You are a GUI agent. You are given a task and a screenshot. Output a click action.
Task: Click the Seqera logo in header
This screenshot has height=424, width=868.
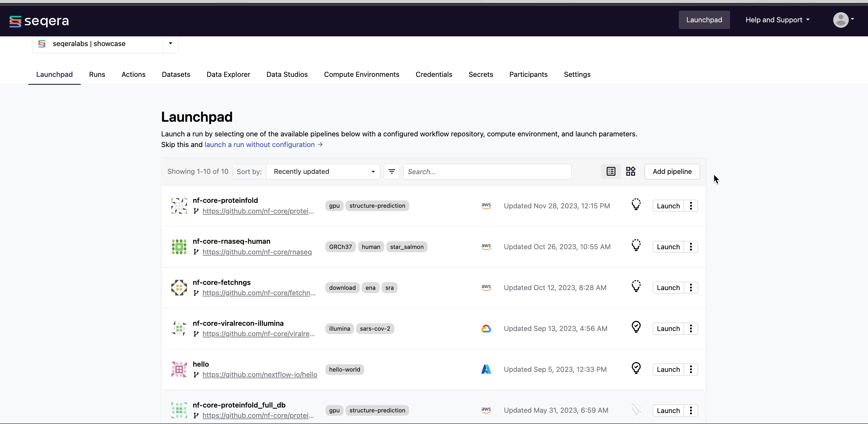click(x=39, y=21)
